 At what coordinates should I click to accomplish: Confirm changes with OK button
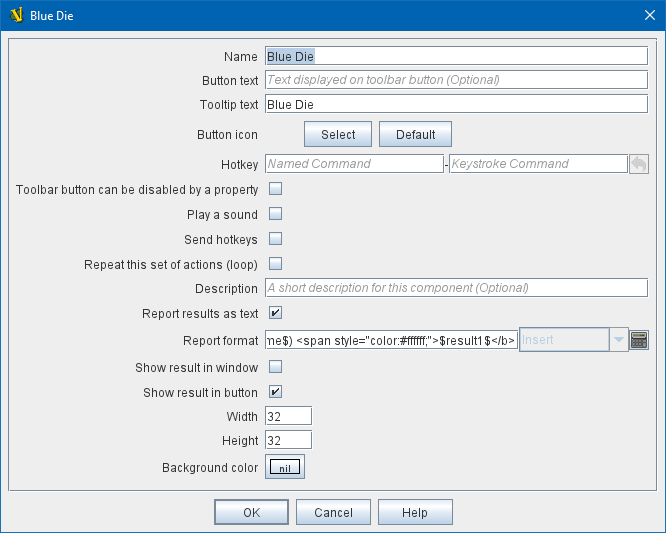[251, 512]
